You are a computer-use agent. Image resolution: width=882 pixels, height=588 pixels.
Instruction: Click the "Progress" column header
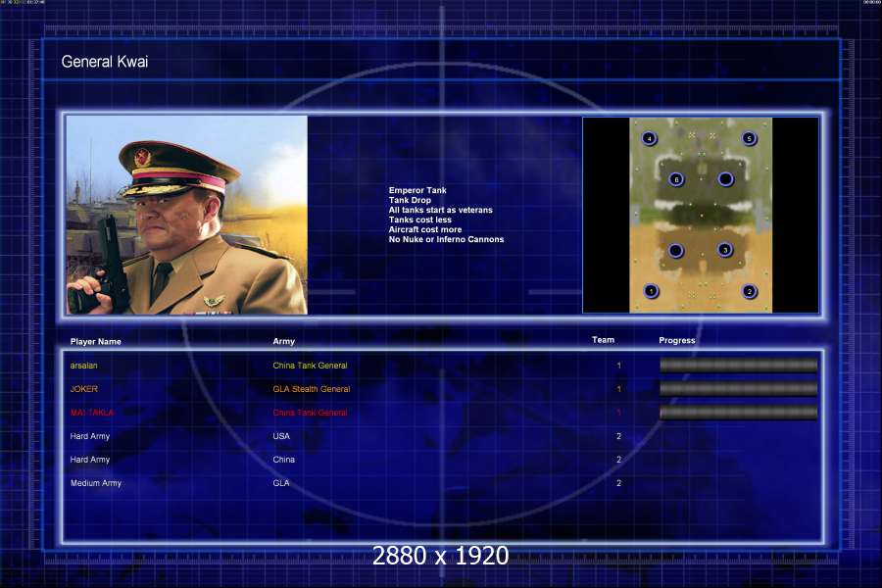pos(676,340)
